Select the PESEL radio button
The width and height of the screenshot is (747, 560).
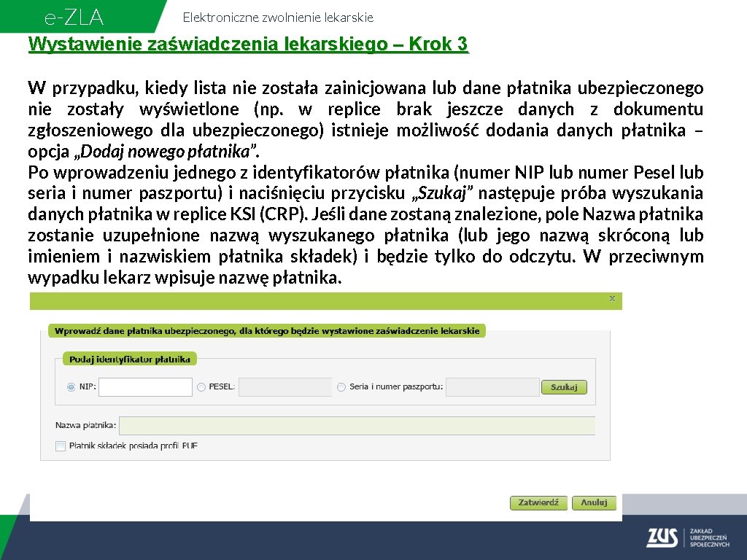(x=201, y=387)
